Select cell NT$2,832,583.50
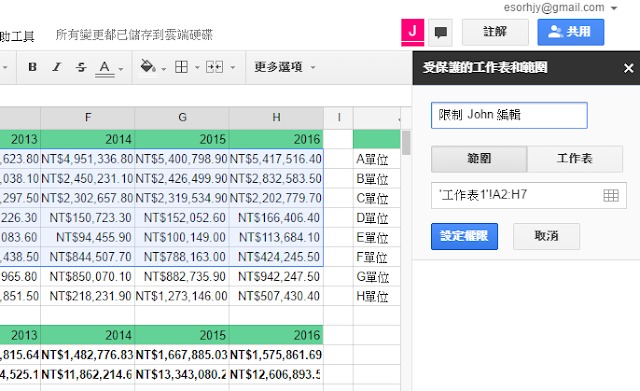Viewport: 640px width, 391px height. [276, 178]
